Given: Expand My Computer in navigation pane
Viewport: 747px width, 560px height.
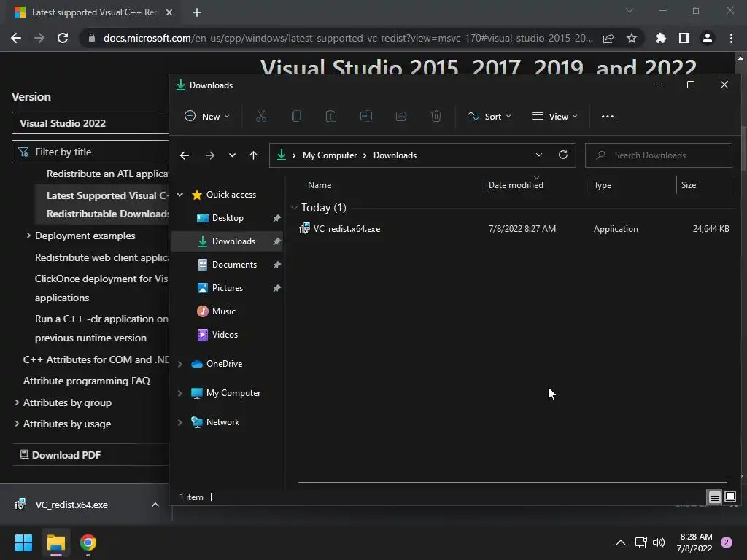Looking at the screenshot, I should click(x=180, y=393).
